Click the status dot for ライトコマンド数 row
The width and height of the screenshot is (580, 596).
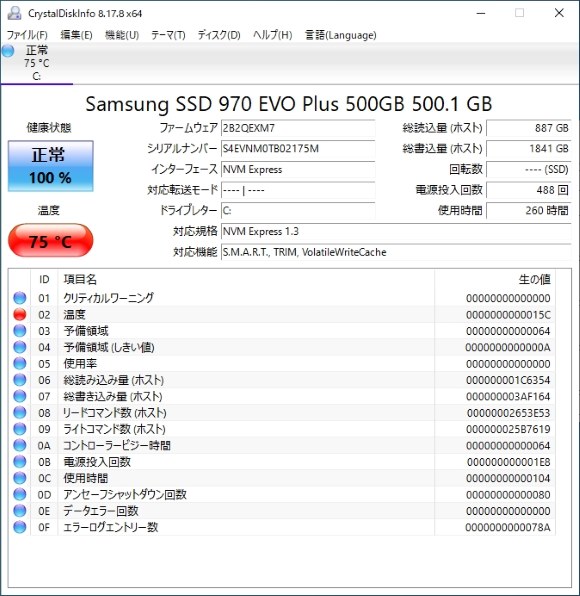coord(20,429)
